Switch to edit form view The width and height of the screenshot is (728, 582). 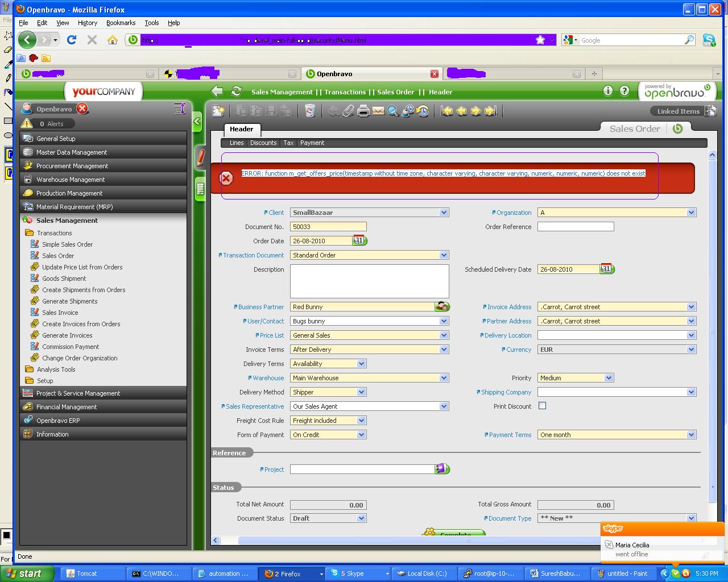(200, 157)
